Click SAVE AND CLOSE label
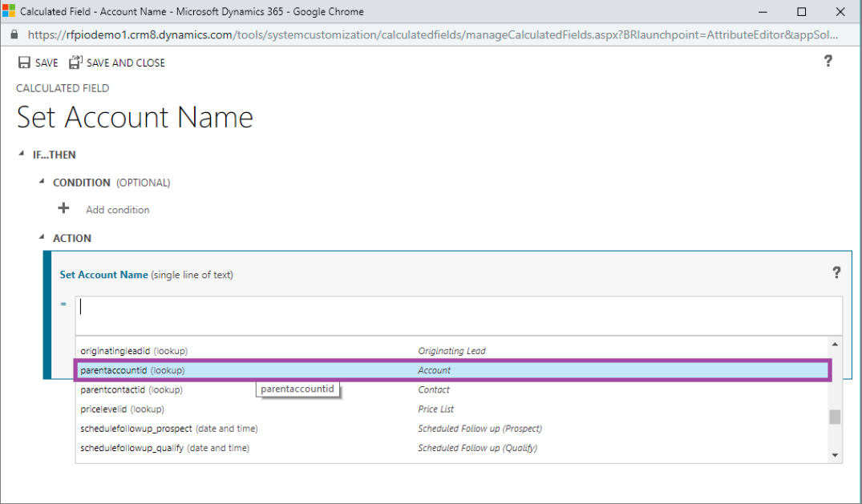The width and height of the screenshot is (862, 504). tap(125, 63)
